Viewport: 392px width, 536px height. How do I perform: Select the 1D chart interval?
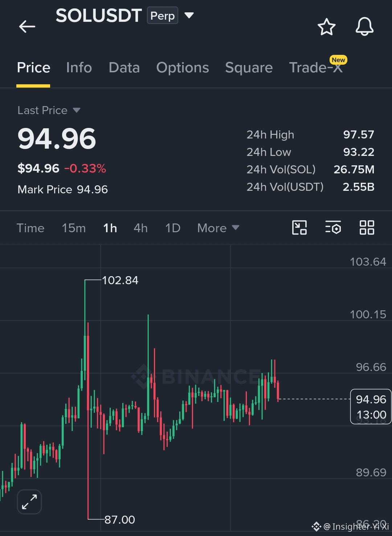(x=173, y=228)
